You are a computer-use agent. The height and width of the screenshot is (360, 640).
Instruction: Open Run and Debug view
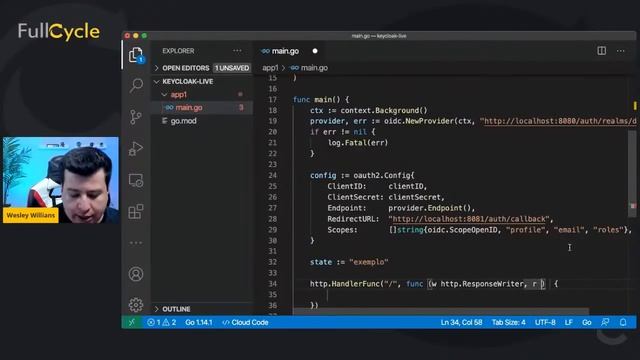(x=136, y=149)
